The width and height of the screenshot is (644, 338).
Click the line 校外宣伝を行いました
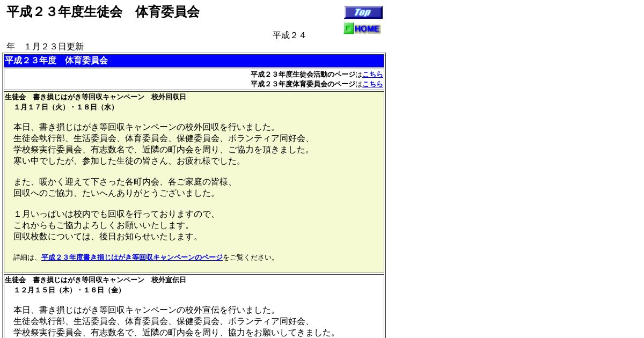click(147, 310)
